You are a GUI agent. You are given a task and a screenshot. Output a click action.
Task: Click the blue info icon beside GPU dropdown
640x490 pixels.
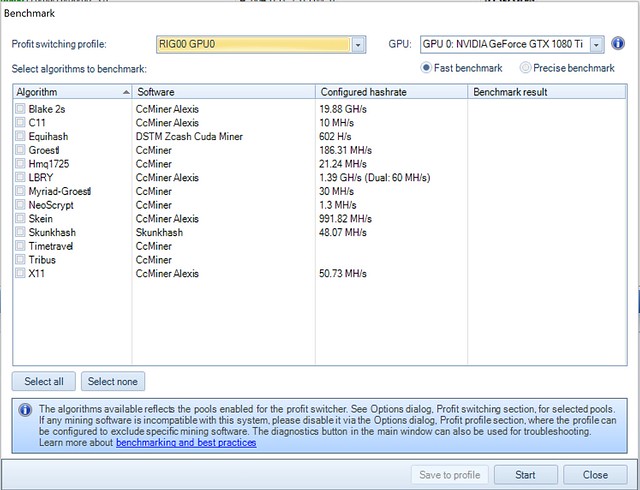click(618, 43)
